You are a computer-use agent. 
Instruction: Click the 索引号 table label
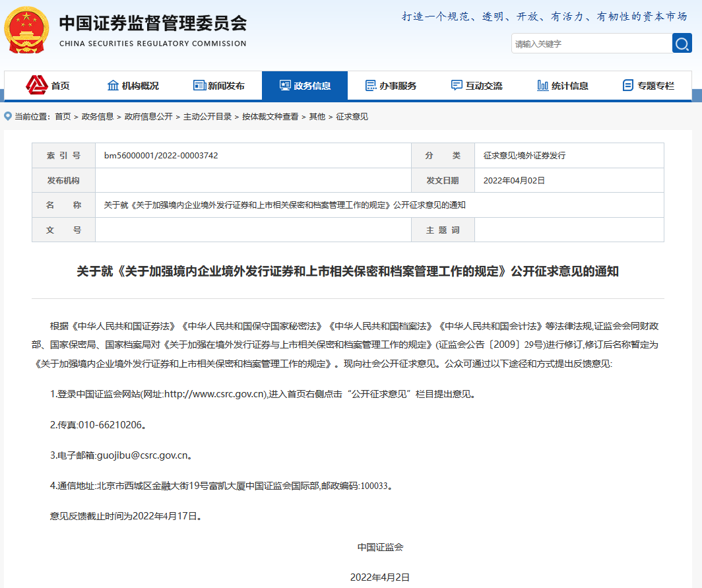click(63, 155)
